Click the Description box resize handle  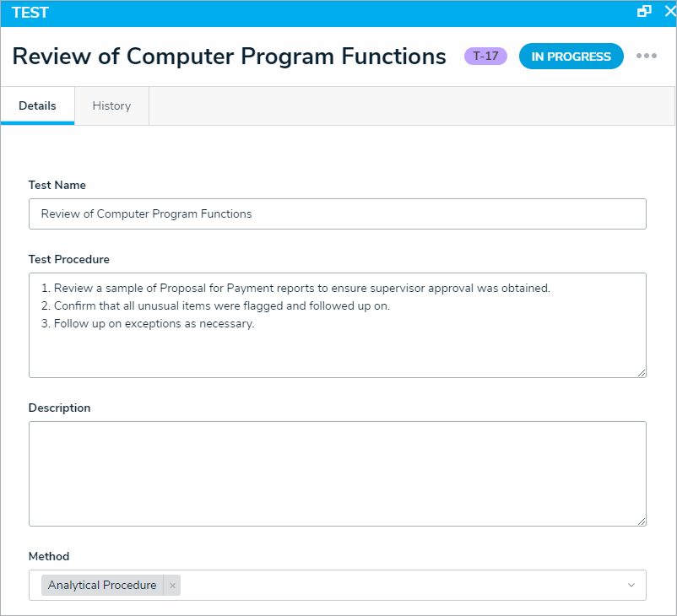coord(642,521)
